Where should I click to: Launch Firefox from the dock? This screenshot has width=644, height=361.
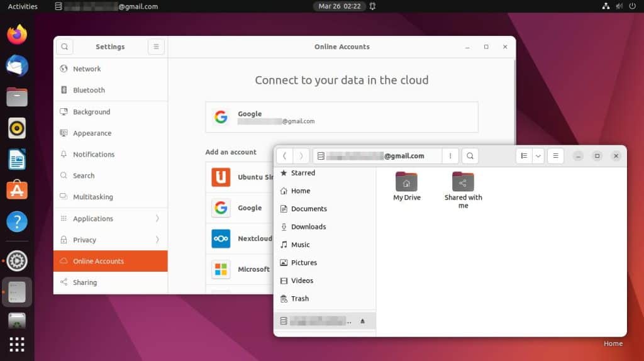pos(17,35)
